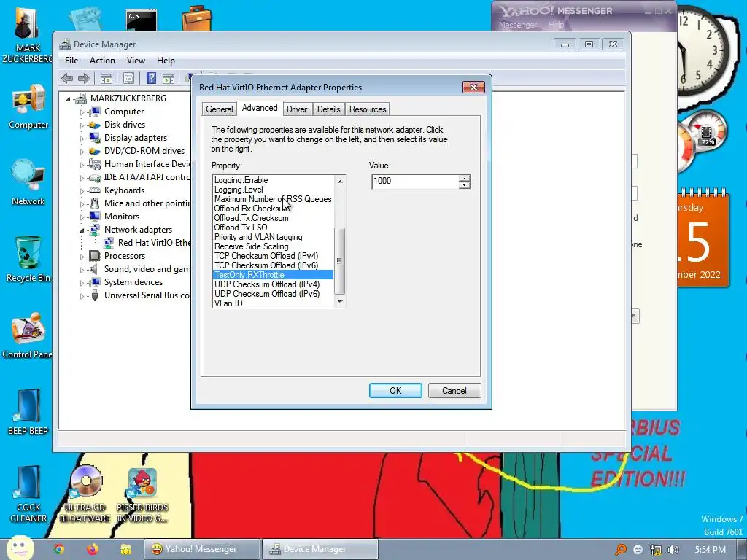Click the blue Help question-mark toolbar icon

[151, 78]
